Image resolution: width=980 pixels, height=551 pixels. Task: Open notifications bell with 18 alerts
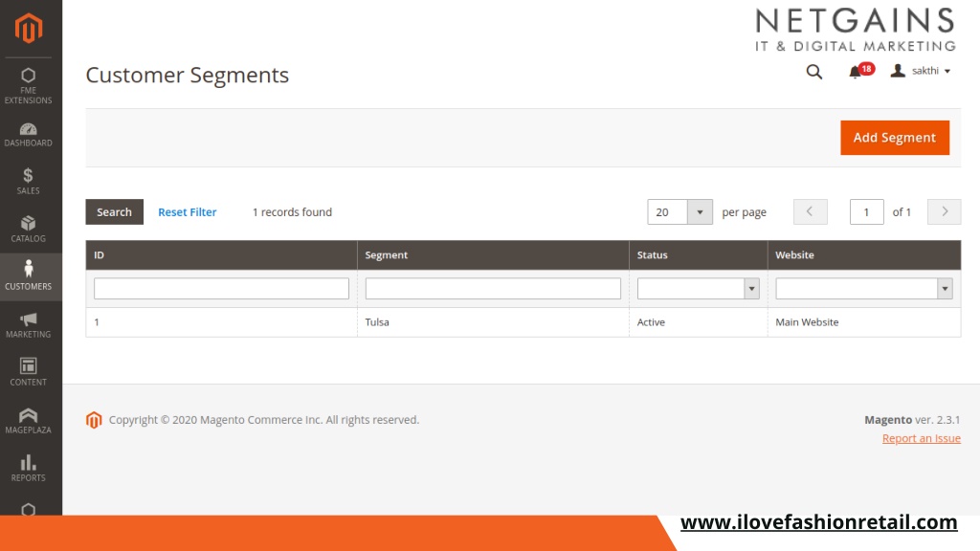tap(860, 71)
